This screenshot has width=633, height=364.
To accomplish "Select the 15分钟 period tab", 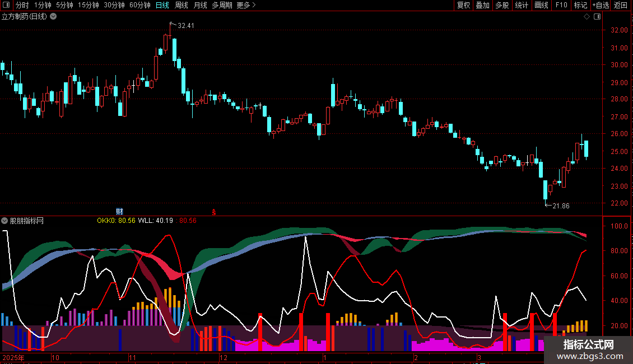I will pos(88,5).
